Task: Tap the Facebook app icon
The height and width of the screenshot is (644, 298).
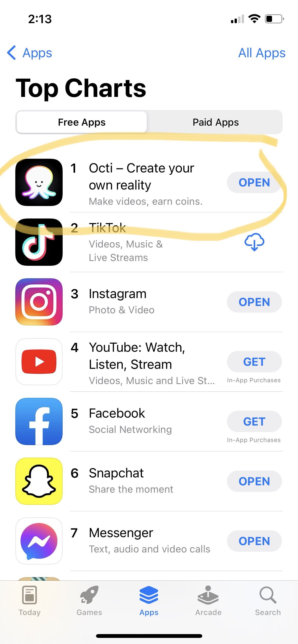Action: [39, 421]
